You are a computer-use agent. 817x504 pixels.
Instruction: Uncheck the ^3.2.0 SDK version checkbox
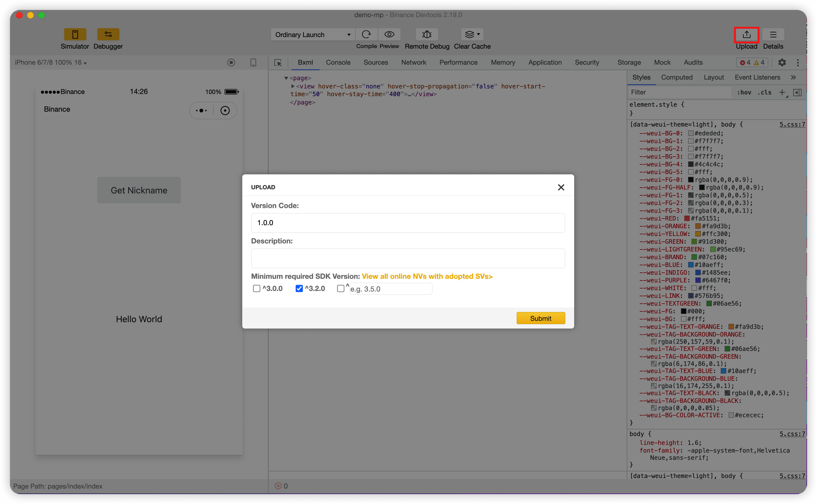[299, 288]
